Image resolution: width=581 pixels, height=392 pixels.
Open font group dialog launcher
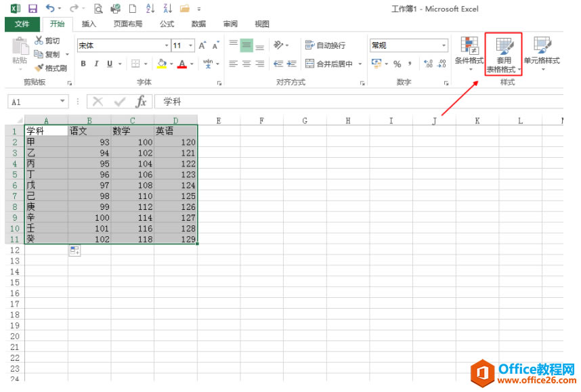pyautogui.click(x=219, y=83)
